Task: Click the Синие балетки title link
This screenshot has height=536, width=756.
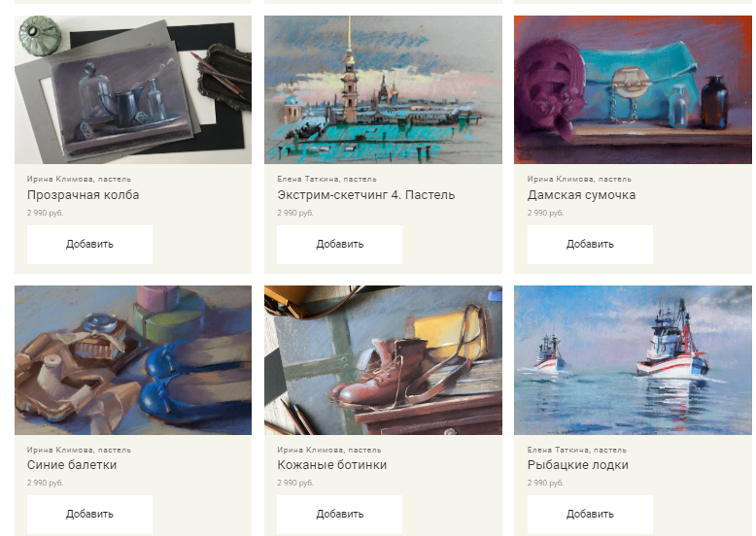Action: pos(72,465)
